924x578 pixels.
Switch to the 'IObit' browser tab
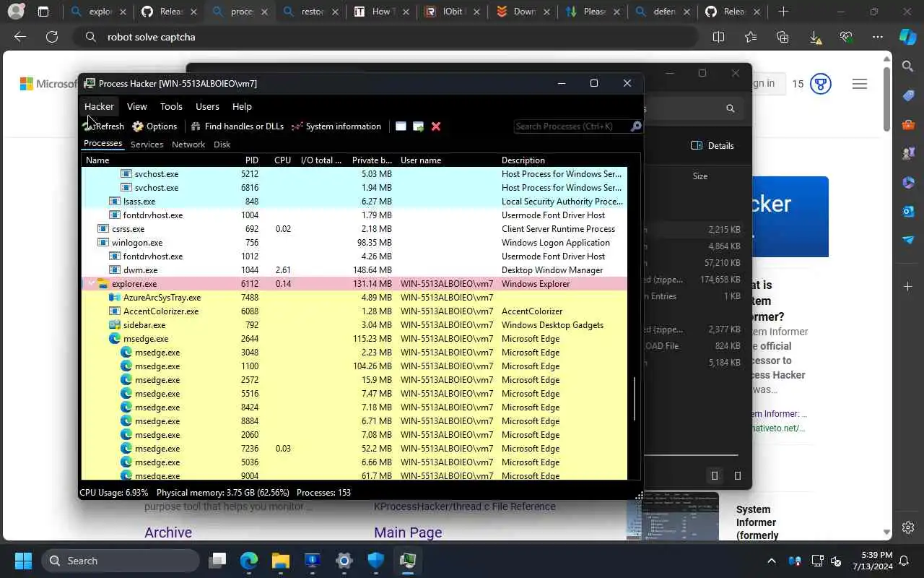click(x=451, y=12)
